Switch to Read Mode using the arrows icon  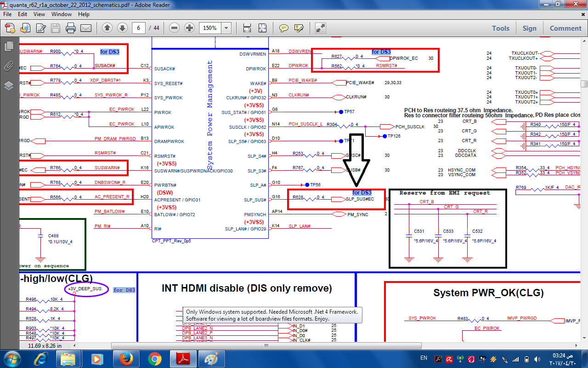[x=321, y=28]
